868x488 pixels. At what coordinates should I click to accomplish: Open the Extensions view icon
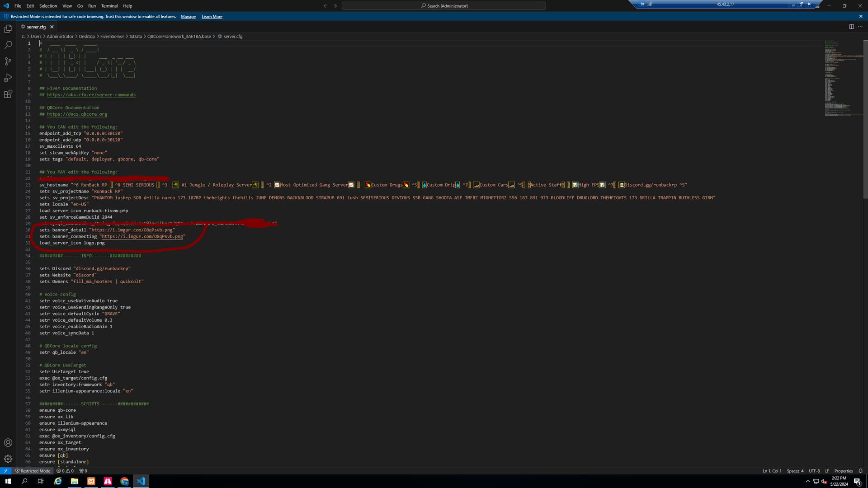(x=8, y=94)
